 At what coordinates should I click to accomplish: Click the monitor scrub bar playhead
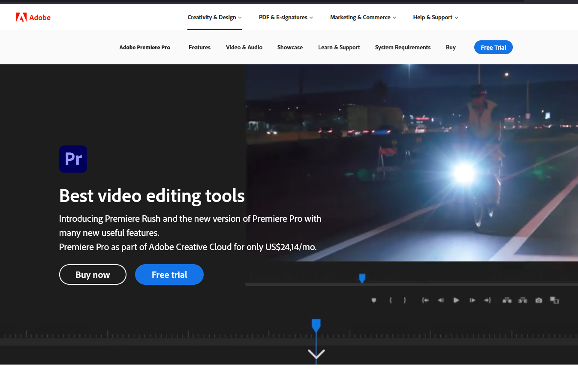click(x=362, y=278)
